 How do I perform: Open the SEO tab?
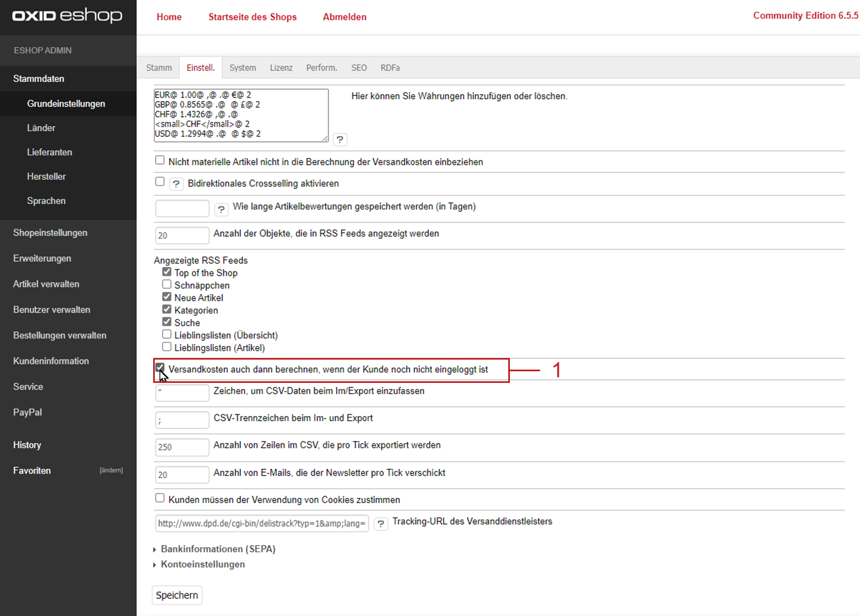[358, 68]
